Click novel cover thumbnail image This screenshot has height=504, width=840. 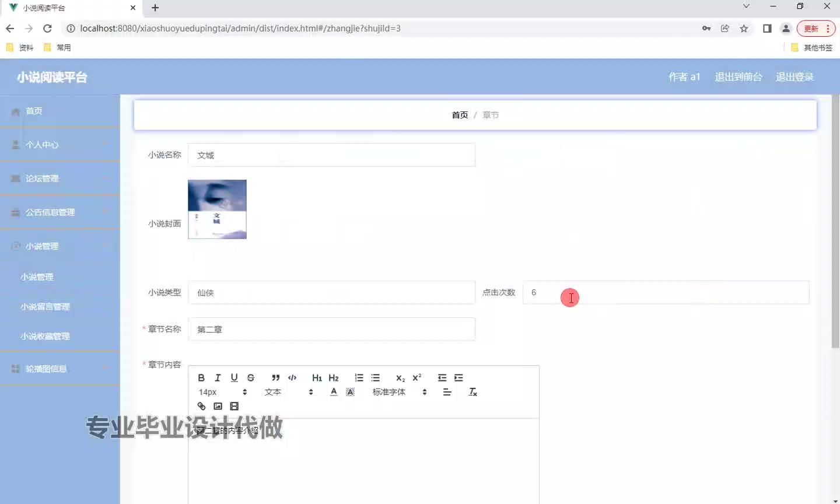217,209
